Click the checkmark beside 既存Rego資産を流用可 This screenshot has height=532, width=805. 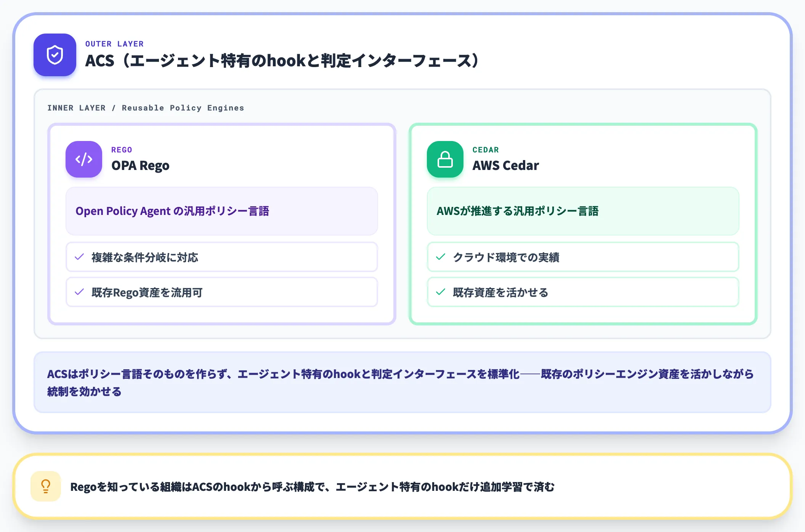click(79, 292)
